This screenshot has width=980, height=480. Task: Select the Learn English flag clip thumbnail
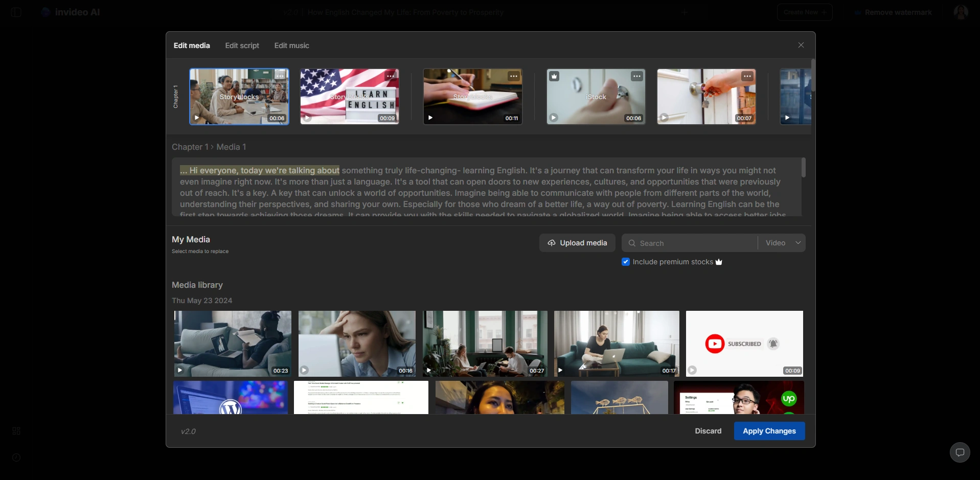(x=350, y=97)
